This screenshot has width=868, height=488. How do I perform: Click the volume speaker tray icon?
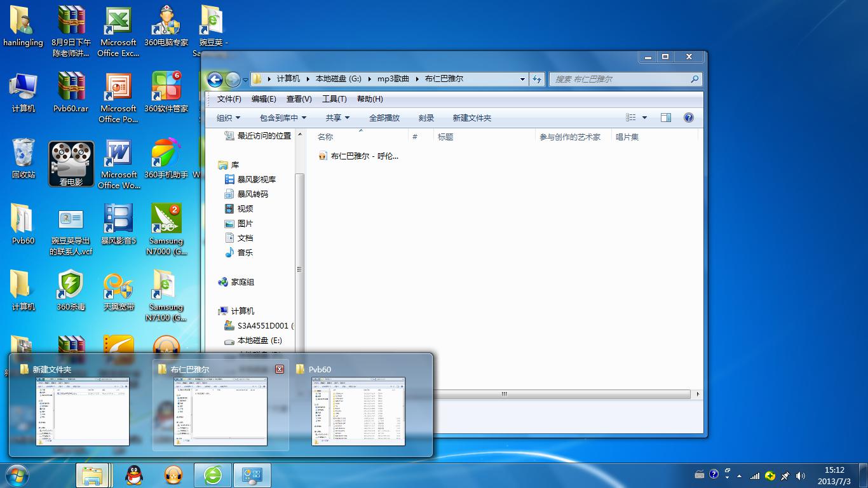(x=800, y=476)
